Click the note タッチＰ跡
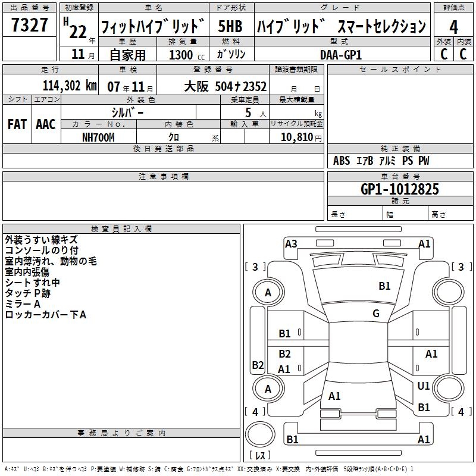 (27, 293)
